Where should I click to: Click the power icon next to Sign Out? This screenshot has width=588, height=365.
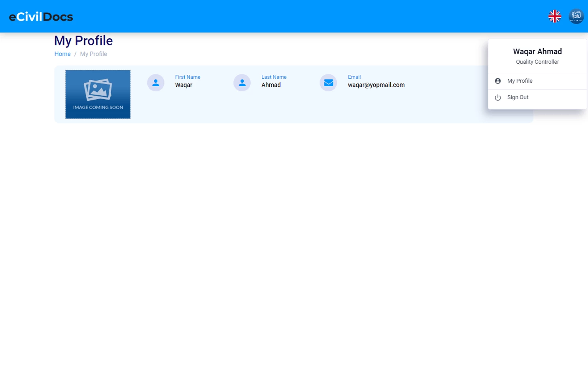(x=497, y=97)
